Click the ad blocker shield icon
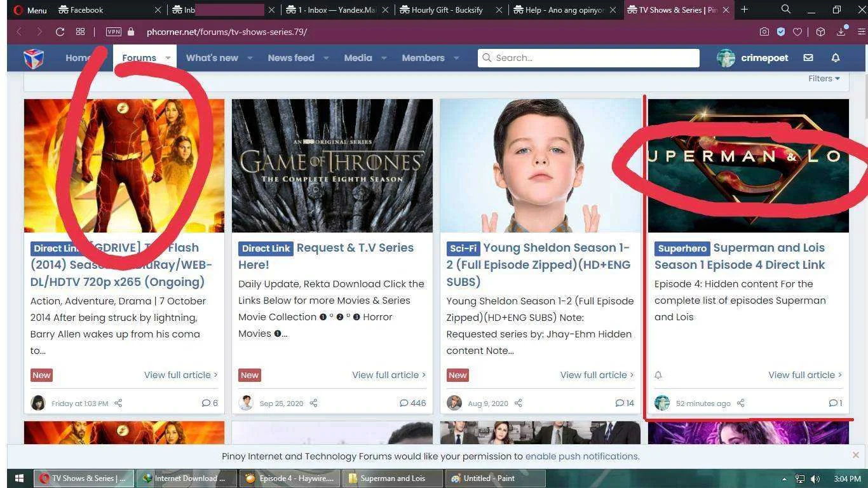Viewport: 868px width, 488px height. (781, 32)
